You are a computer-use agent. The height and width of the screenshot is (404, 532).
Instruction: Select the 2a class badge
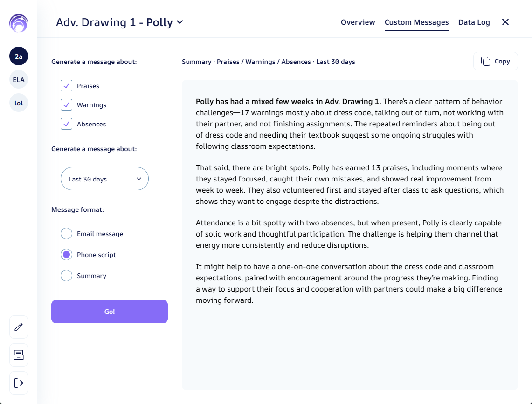(19, 56)
